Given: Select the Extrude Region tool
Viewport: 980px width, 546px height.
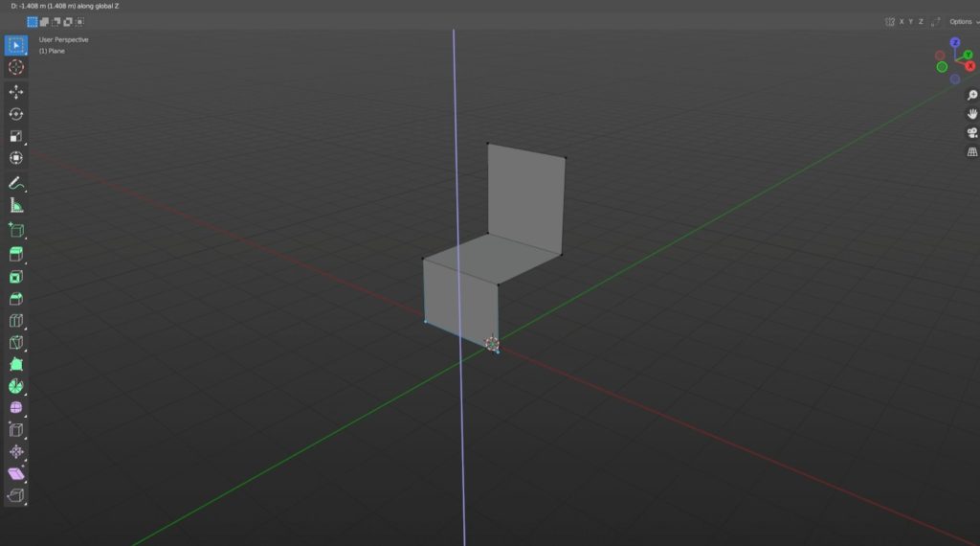Looking at the screenshot, I should point(16,254).
